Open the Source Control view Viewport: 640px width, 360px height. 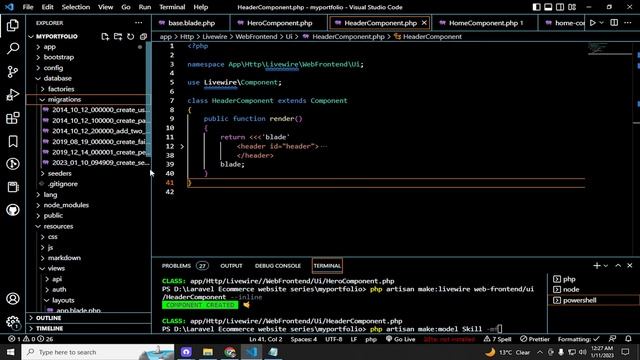click(x=13, y=72)
